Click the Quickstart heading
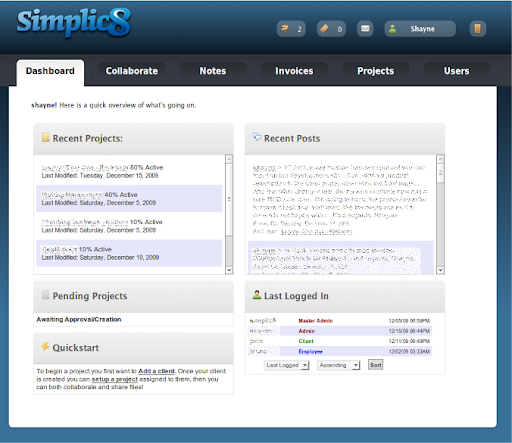Viewport: 512px width, 443px height. [x=76, y=348]
